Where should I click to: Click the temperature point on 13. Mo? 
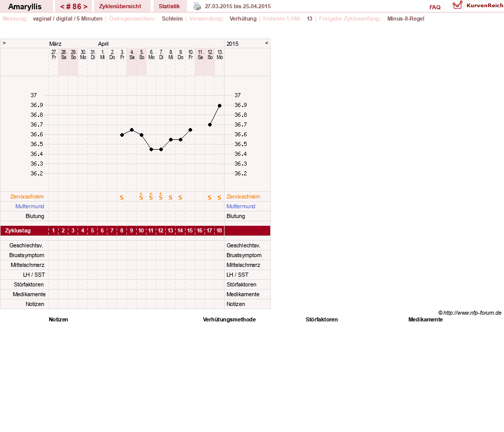219,105
